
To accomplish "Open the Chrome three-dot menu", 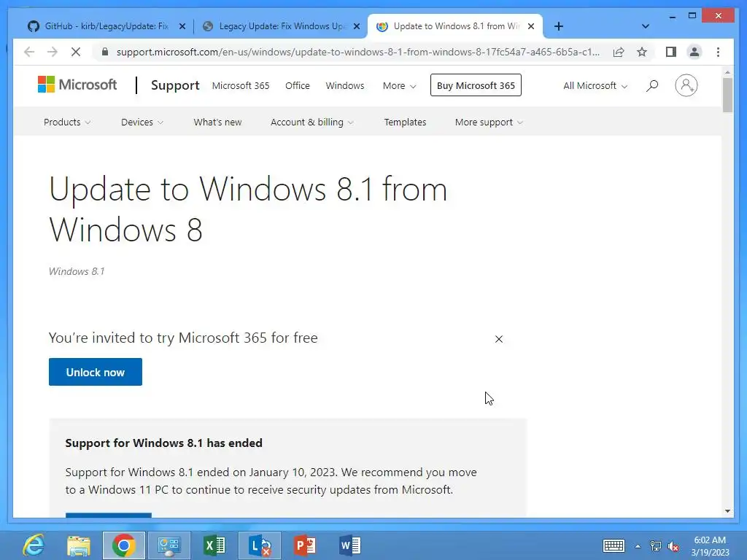I will pyautogui.click(x=718, y=52).
